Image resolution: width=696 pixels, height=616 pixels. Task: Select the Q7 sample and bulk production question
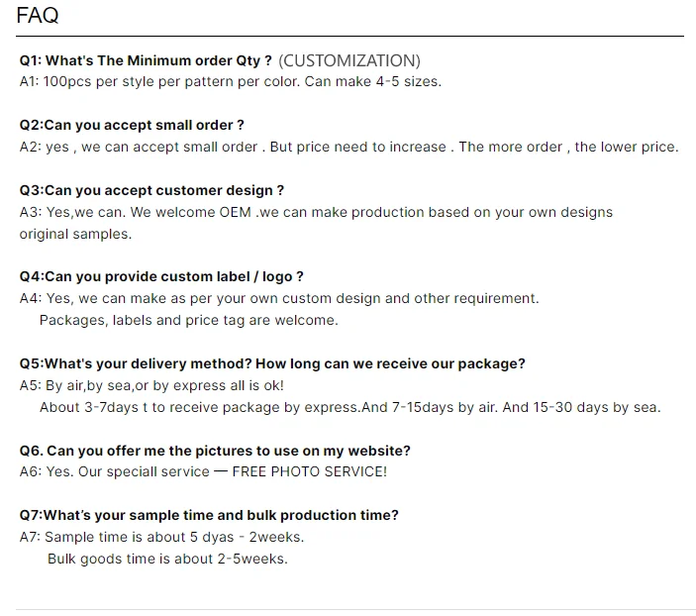(x=209, y=515)
